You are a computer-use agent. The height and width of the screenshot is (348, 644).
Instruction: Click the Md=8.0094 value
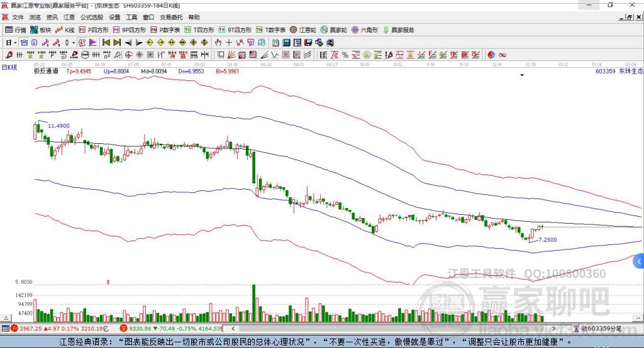click(154, 71)
